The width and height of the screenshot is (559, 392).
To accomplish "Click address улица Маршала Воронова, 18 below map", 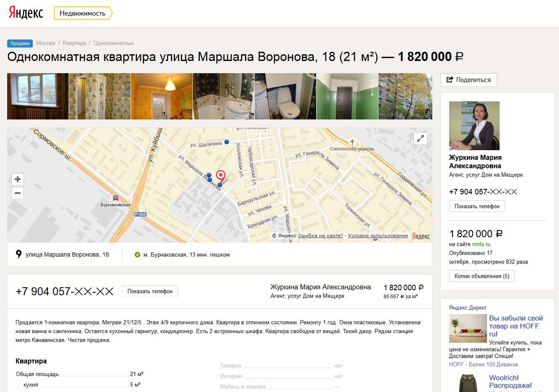I will pyautogui.click(x=67, y=254).
